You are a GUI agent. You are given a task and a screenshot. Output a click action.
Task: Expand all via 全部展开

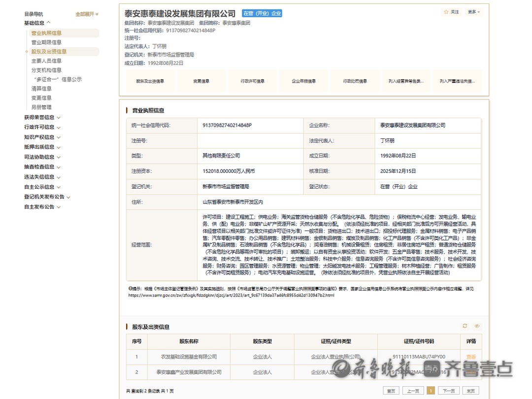[x=87, y=14]
